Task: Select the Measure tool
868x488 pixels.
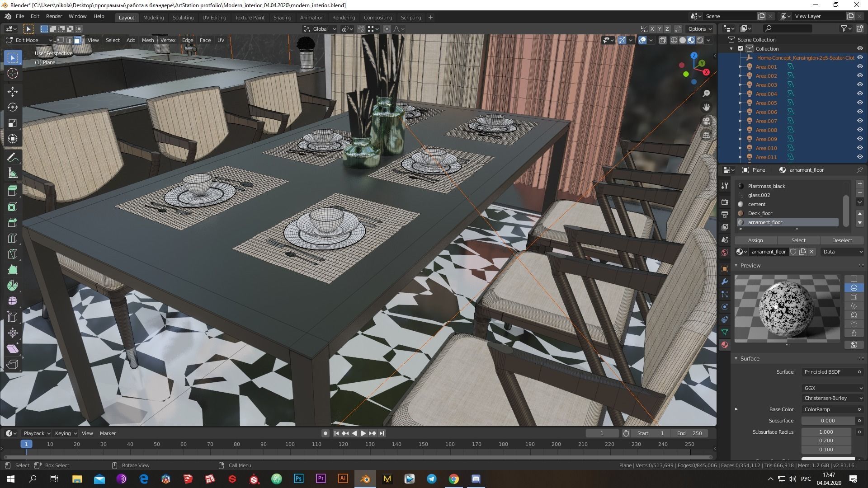Action: click(x=13, y=174)
